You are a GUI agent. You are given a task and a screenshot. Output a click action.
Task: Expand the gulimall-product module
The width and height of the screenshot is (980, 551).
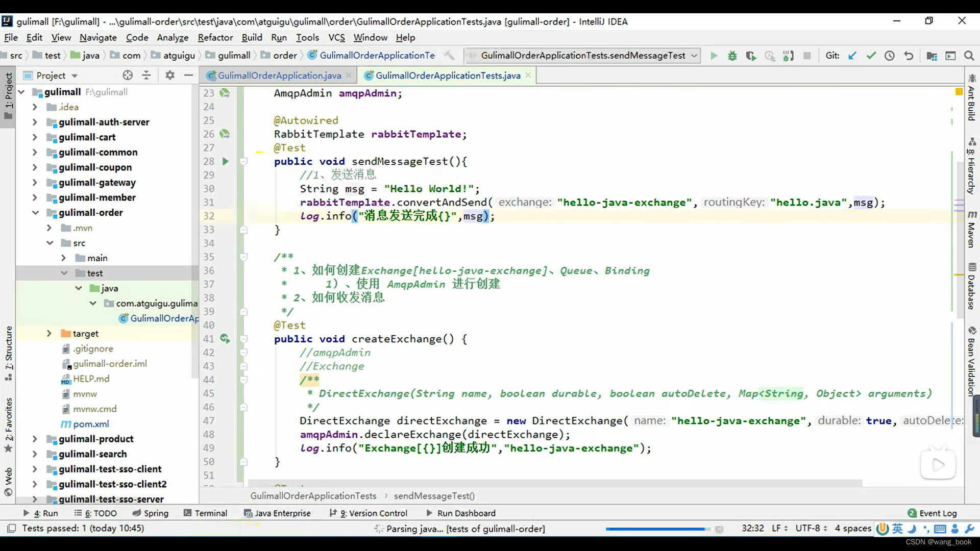[34, 439]
